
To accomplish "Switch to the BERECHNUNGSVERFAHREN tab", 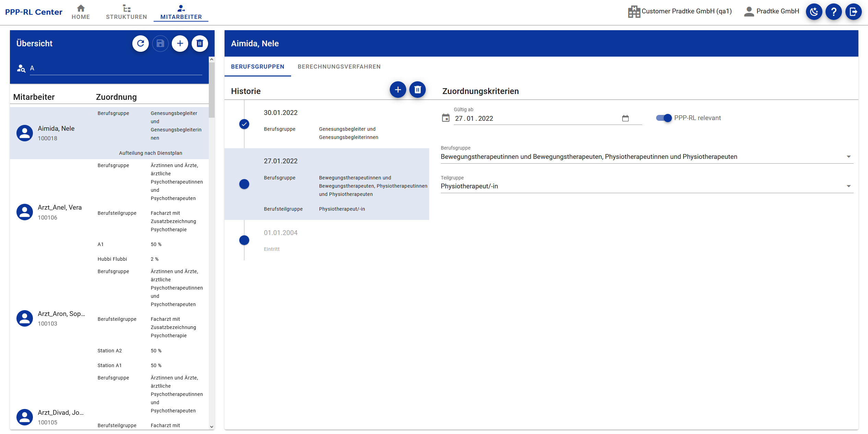I will pos(339,67).
